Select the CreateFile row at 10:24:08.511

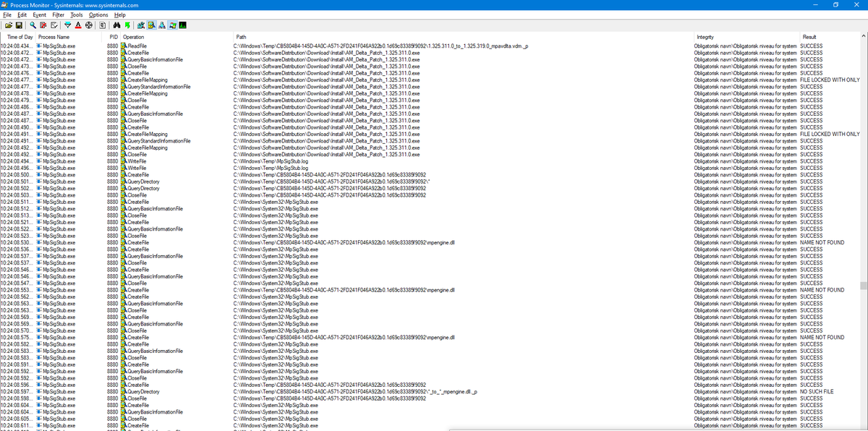click(430, 202)
